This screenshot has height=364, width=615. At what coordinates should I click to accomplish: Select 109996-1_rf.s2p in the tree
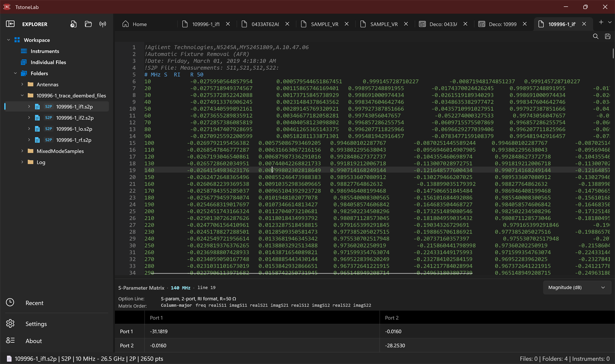click(x=74, y=140)
